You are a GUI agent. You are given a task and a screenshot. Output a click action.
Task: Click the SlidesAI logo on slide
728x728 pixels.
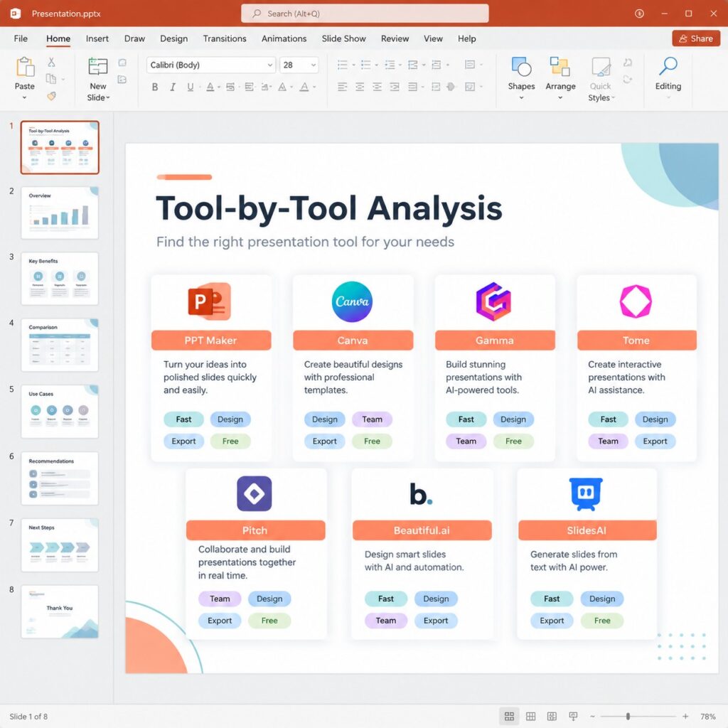coord(586,493)
